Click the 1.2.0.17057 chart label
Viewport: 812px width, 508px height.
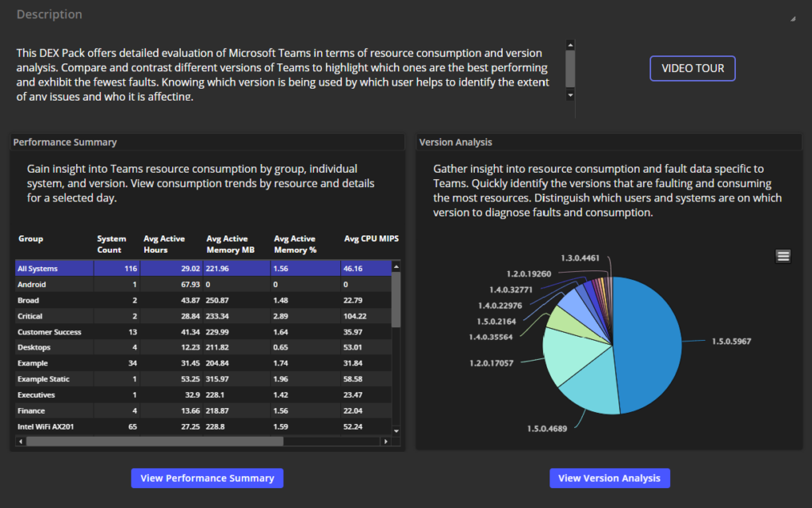coord(492,363)
